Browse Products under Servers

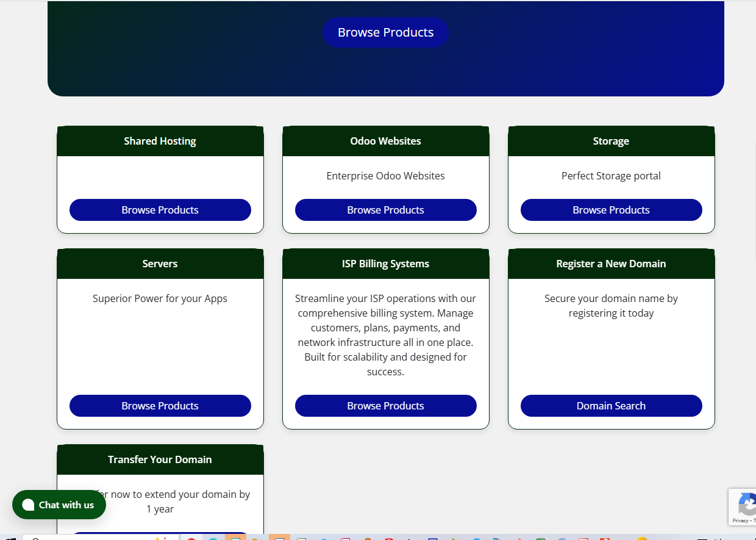point(160,405)
